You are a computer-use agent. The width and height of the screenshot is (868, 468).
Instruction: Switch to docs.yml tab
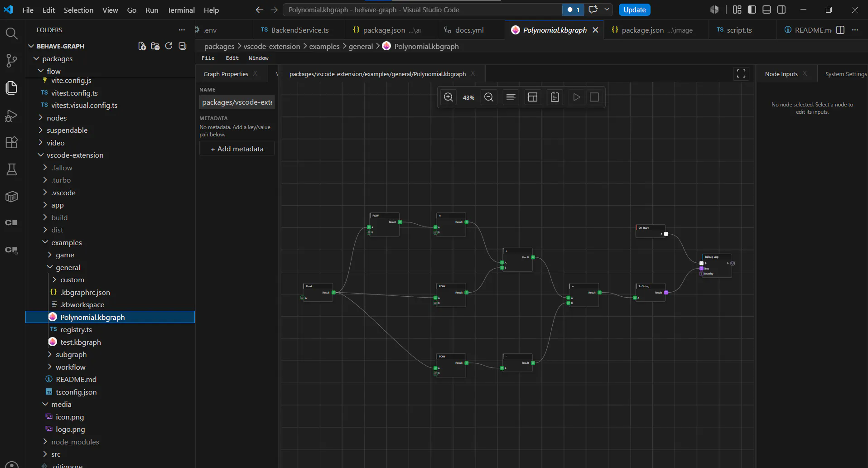[469, 30]
